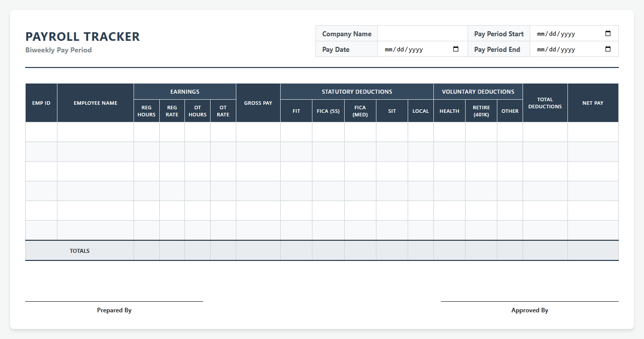Click the LOCAL column header
This screenshot has height=339, width=644.
(x=421, y=111)
